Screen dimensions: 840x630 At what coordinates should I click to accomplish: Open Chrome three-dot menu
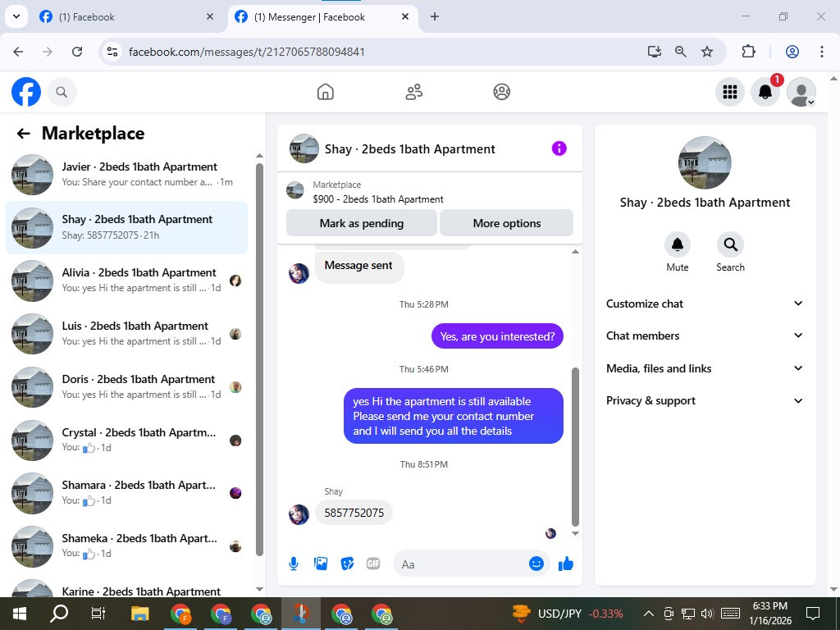pos(822,52)
